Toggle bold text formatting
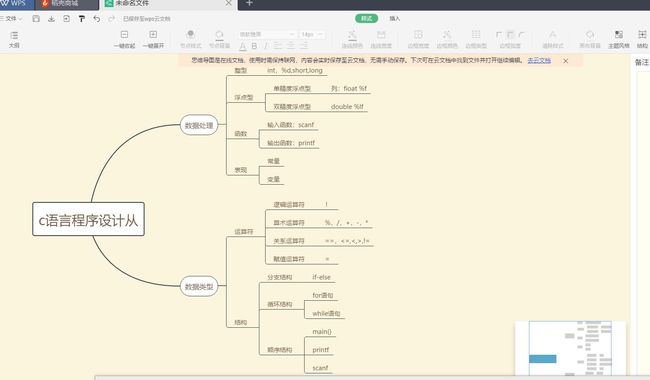 [x=254, y=46]
